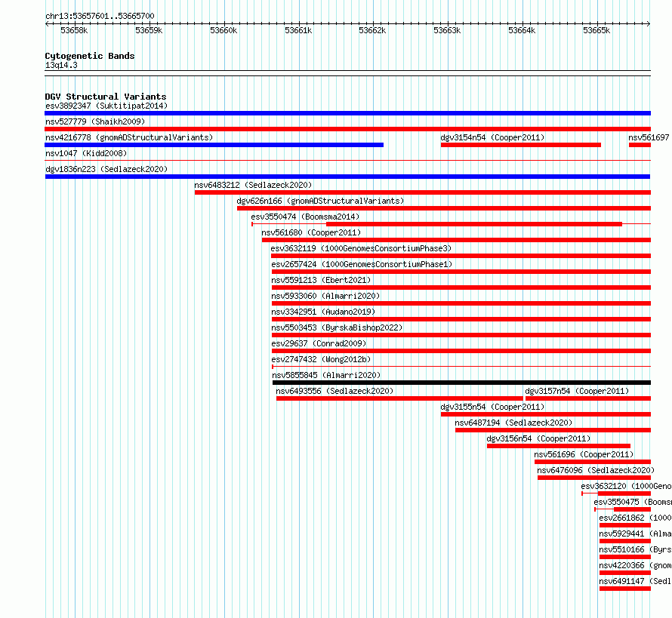Click the esv3632120 variant label
The image size is (672, 618).
click(626, 486)
